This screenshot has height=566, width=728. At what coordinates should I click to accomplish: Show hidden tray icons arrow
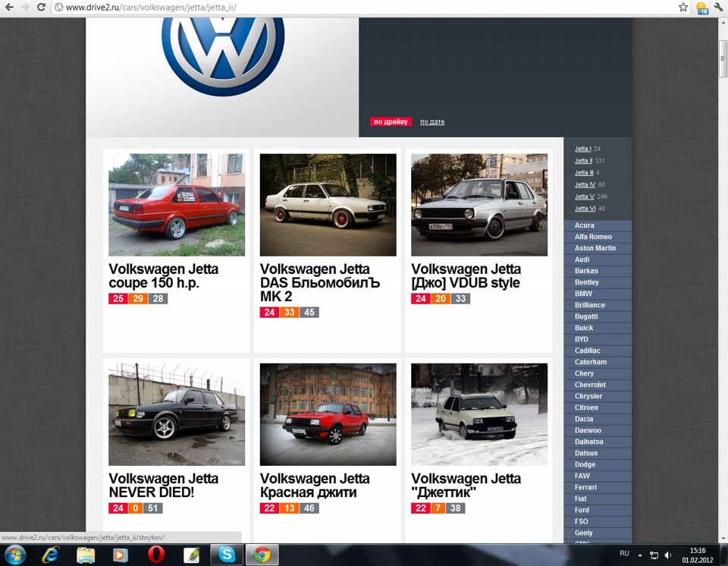pos(640,555)
